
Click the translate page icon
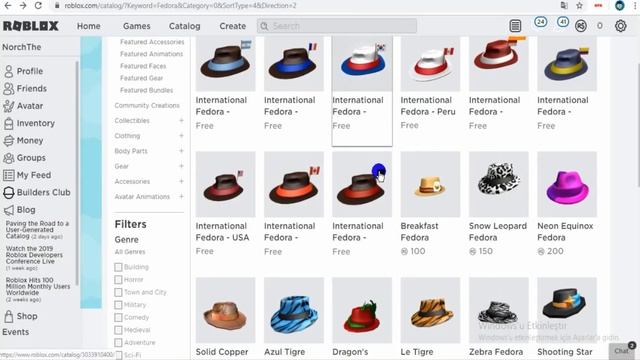point(564,6)
